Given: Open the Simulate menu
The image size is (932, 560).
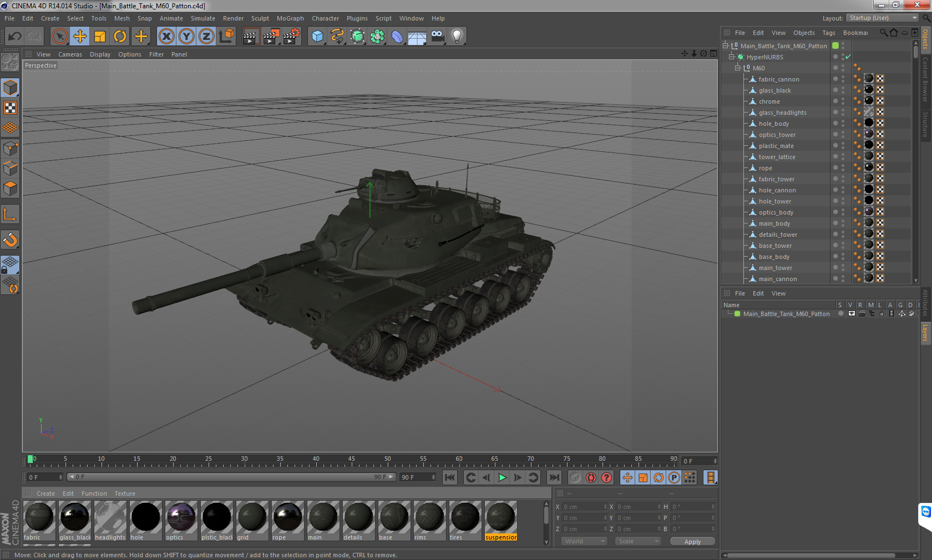Looking at the screenshot, I should pos(203,18).
